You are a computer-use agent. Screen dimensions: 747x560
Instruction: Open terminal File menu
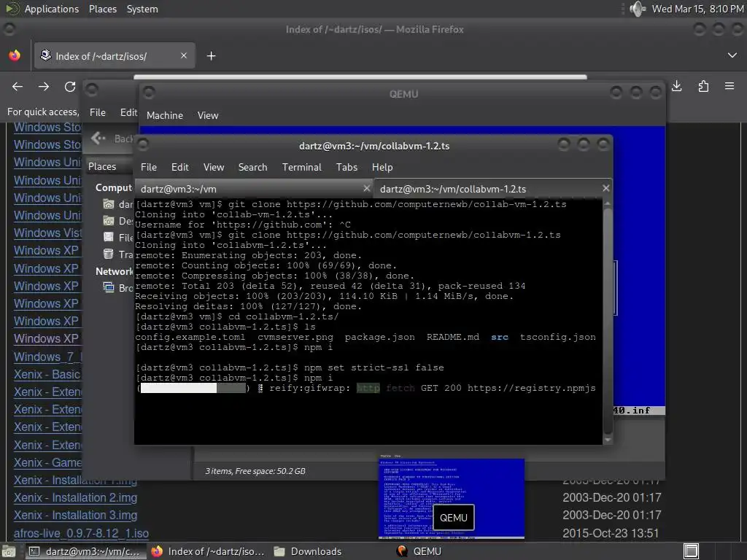pos(149,167)
